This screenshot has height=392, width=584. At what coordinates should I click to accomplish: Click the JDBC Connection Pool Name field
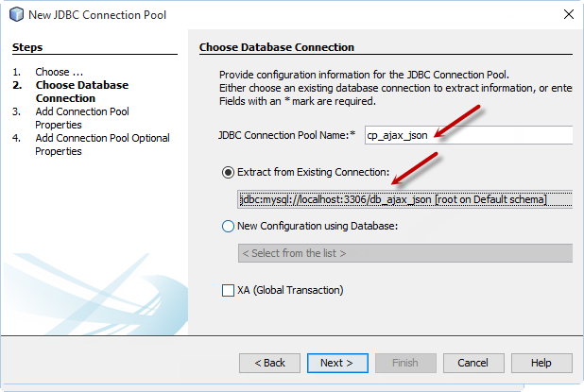(x=469, y=135)
